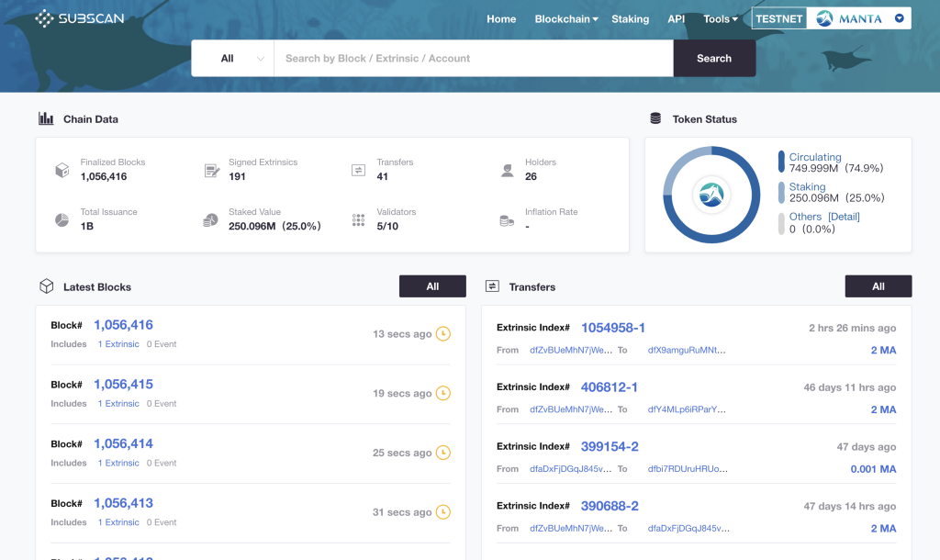The image size is (940, 560).
Task: Open extrinsic 390688-2
Action: pos(610,506)
